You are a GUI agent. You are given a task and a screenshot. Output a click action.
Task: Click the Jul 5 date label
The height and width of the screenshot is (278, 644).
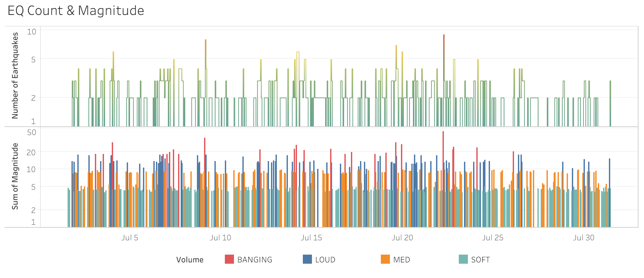[x=130, y=238]
